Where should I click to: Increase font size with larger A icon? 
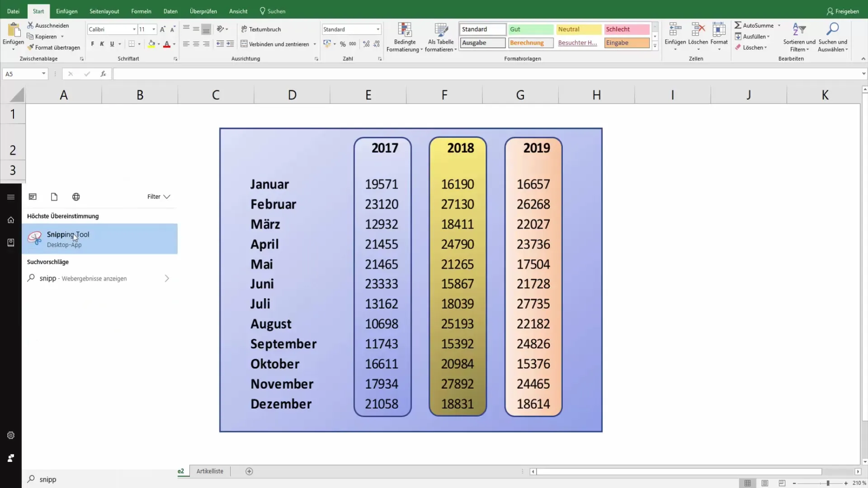(163, 29)
